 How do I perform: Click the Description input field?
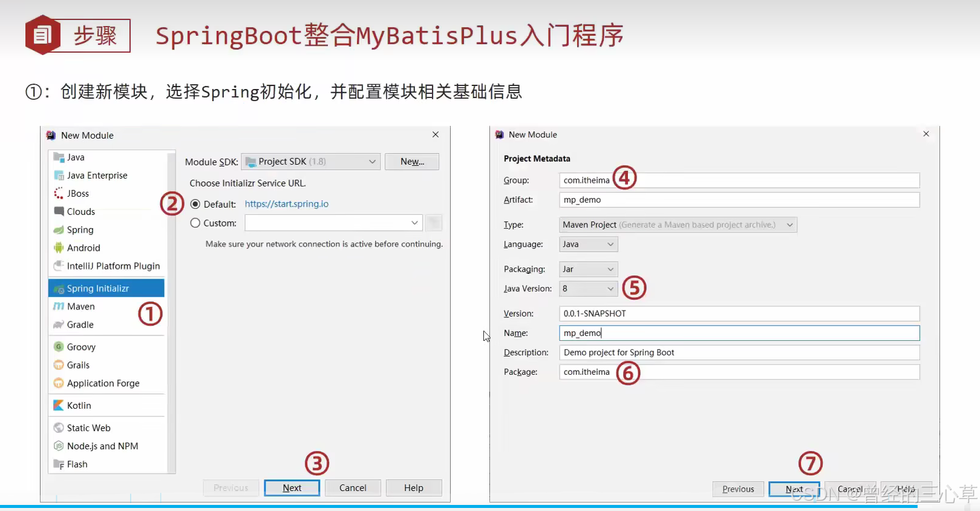coord(739,352)
